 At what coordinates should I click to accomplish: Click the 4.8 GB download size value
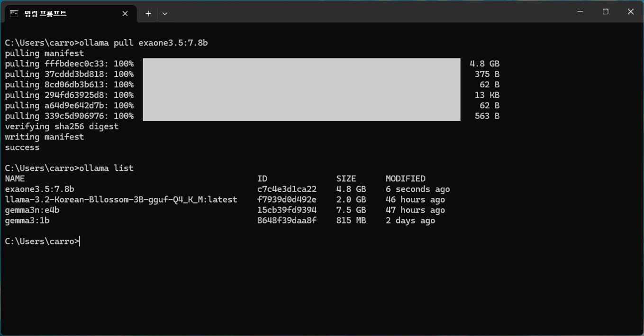(x=485, y=64)
